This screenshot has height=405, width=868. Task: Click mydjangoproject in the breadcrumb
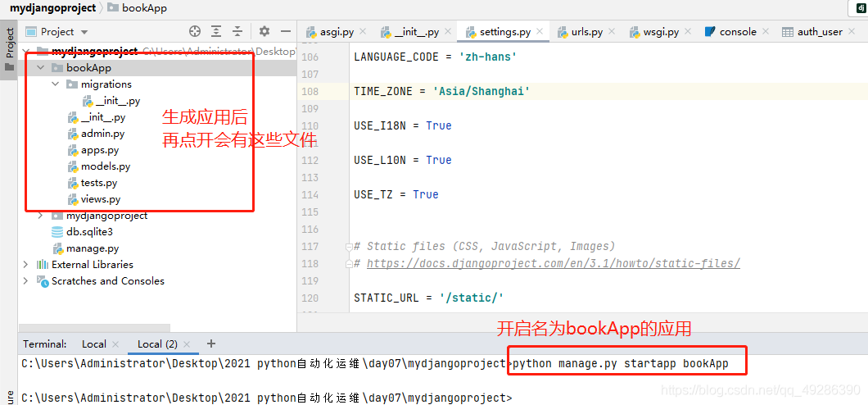tap(52, 7)
